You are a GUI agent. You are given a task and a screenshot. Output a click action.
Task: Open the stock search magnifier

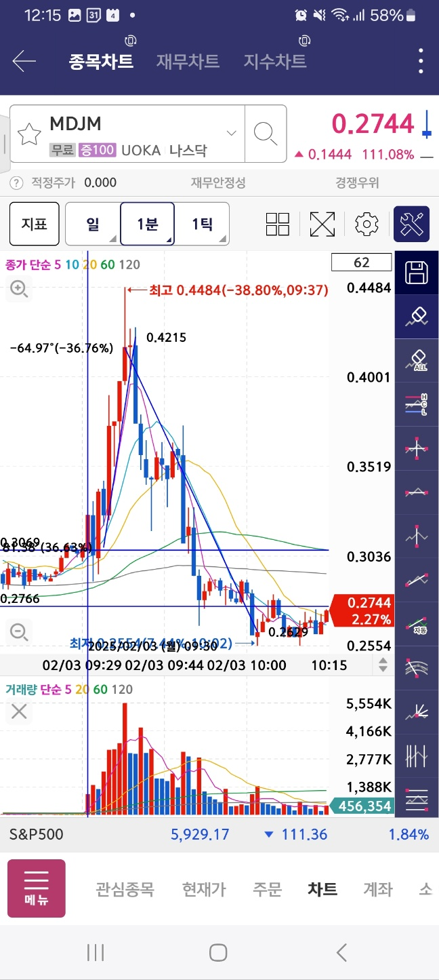click(266, 134)
